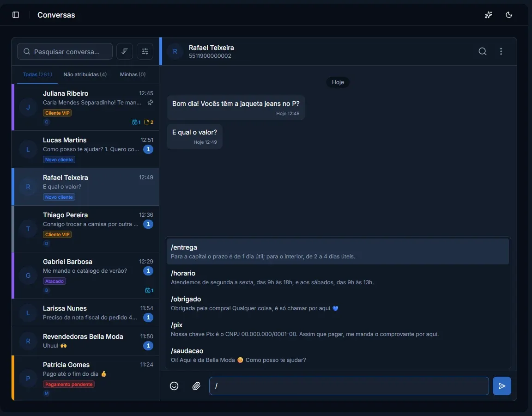Open Lucas Martins' conversation
The width and height of the screenshot is (532, 416).
[x=85, y=149]
